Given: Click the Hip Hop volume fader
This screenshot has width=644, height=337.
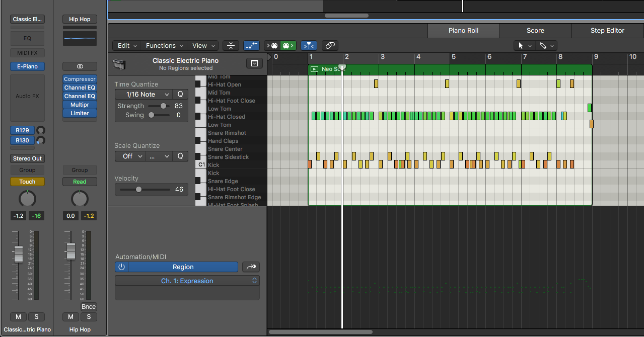Looking at the screenshot, I should pyautogui.click(x=71, y=251).
